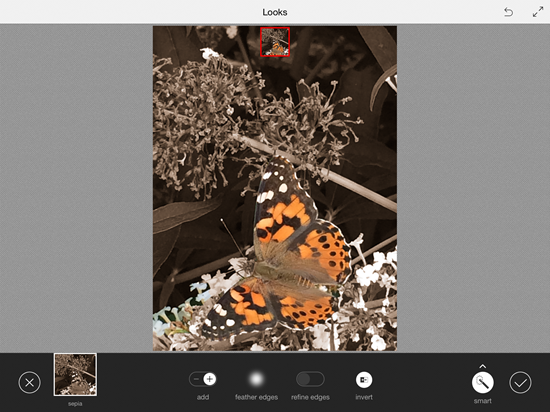Image resolution: width=550 pixels, height=412 pixels.
Task: Click the "invert" text label
Action: click(x=364, y=397)
